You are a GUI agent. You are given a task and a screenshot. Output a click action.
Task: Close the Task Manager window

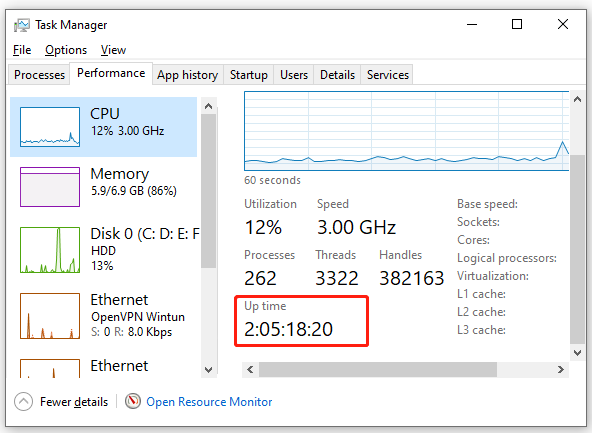[x=563, y=25]
